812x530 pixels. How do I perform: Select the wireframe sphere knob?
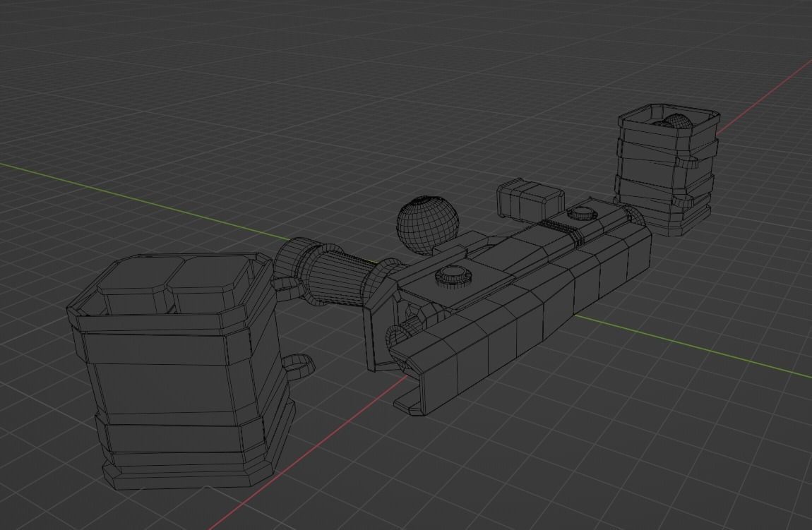coord(429,224)
